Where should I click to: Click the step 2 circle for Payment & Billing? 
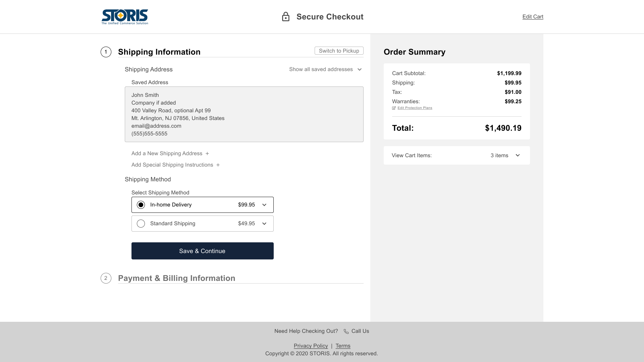(106, 278)
